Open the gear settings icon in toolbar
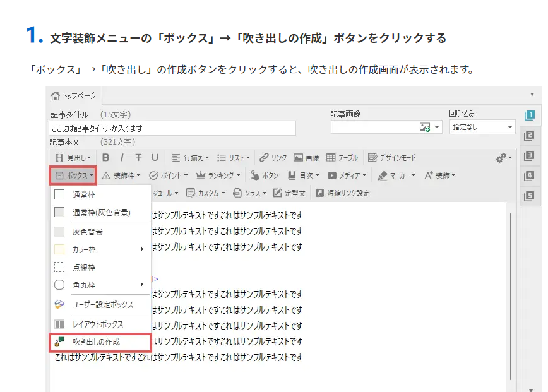 pyautogui.click(x=504, y=158)
